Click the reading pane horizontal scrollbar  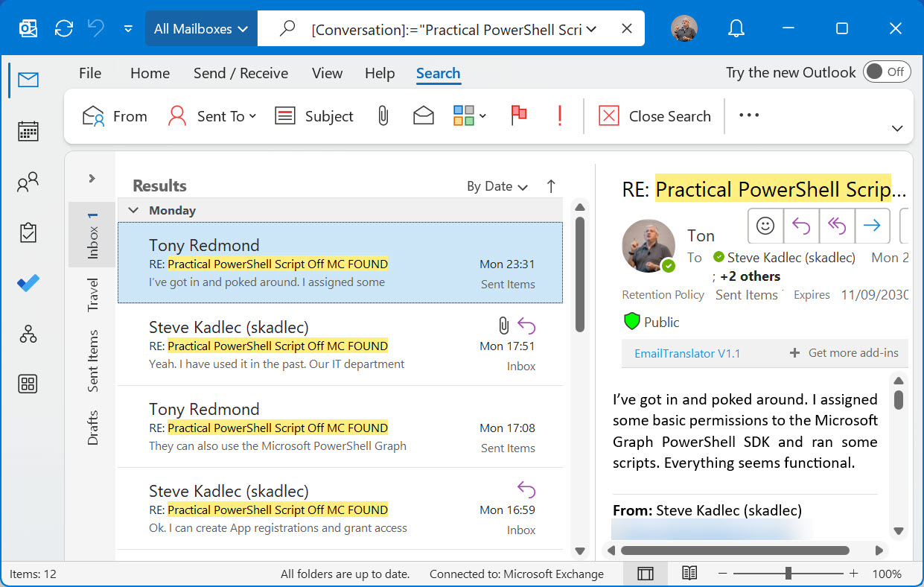coord(734,550)
